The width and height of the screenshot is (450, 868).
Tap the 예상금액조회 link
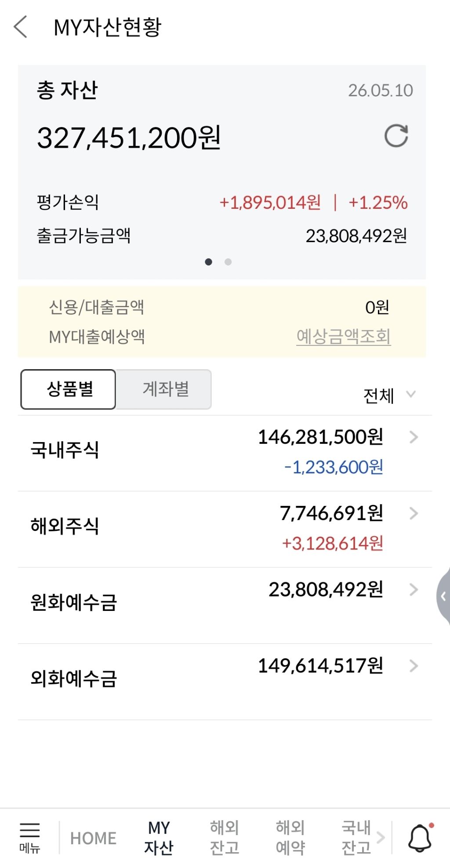344,337
